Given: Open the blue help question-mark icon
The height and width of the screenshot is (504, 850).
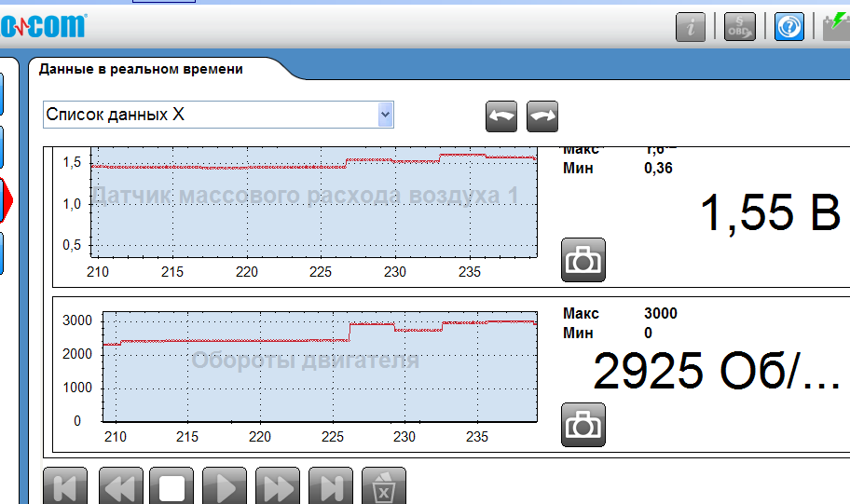Looking at the screenshot, I should (x=789, y=27).
